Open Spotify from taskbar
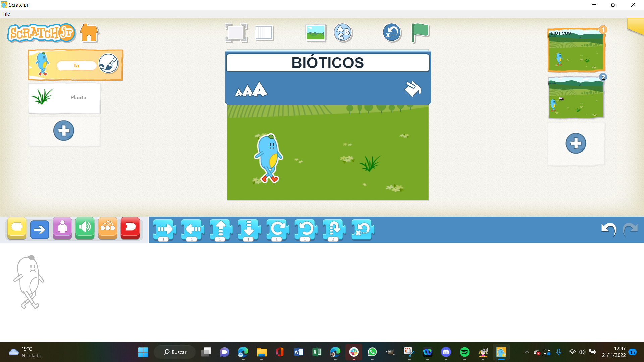Screen dimensions: 644x362 click(465, 352)
